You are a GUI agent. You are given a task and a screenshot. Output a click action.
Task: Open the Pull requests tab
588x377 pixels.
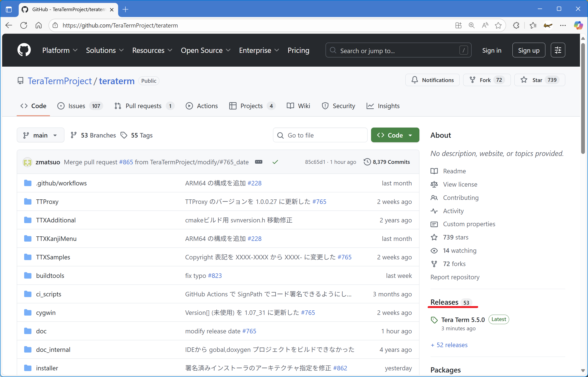click(144, 106)
